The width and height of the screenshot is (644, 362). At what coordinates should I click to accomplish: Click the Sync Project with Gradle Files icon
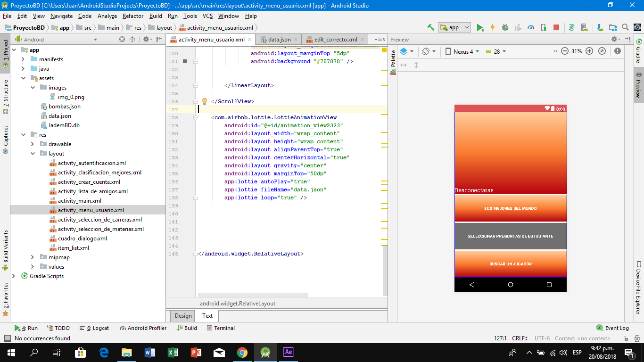click(x=571, y=27)
